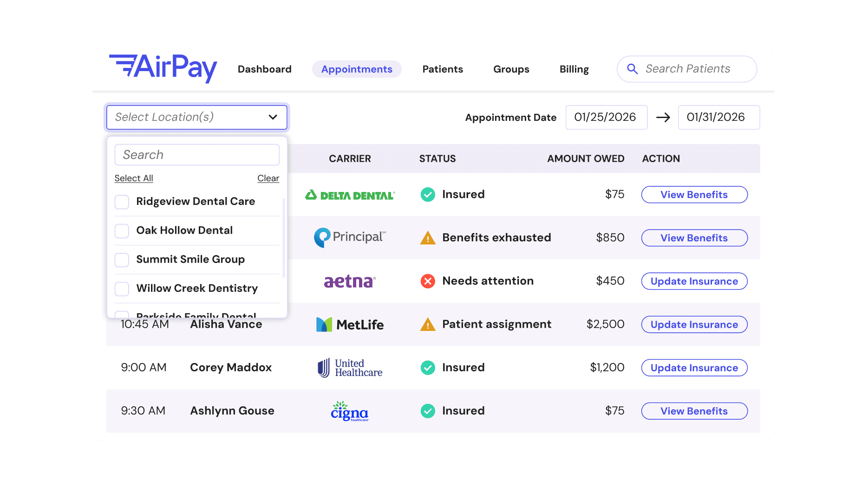Click patient name Corey Maddox
Screen dimensions: 868x488
pos(231,368)
